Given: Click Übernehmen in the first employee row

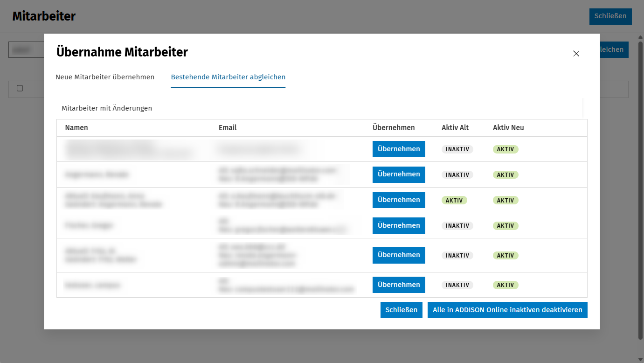Looking at the screenshot, I should [399, 149].
